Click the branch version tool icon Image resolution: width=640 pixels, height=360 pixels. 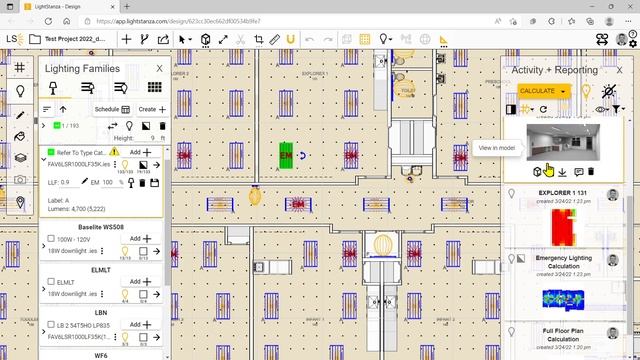[x=144, y=39]
